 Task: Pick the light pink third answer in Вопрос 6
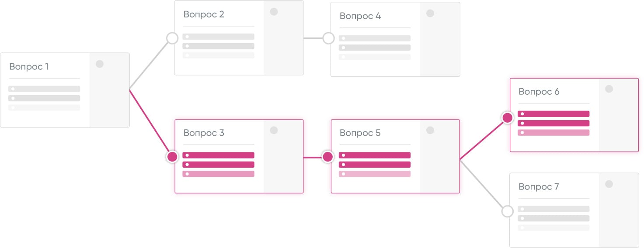pos(553,132)
